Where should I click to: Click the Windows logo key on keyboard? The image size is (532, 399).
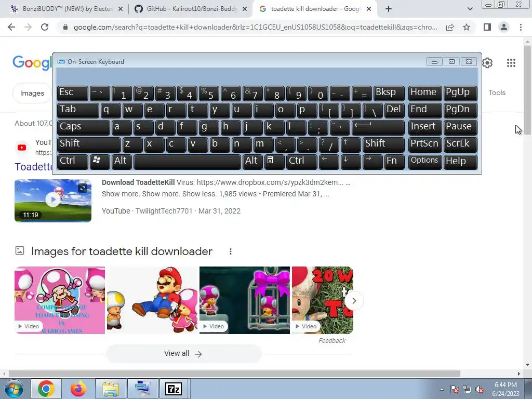click(x=99, y=162)
